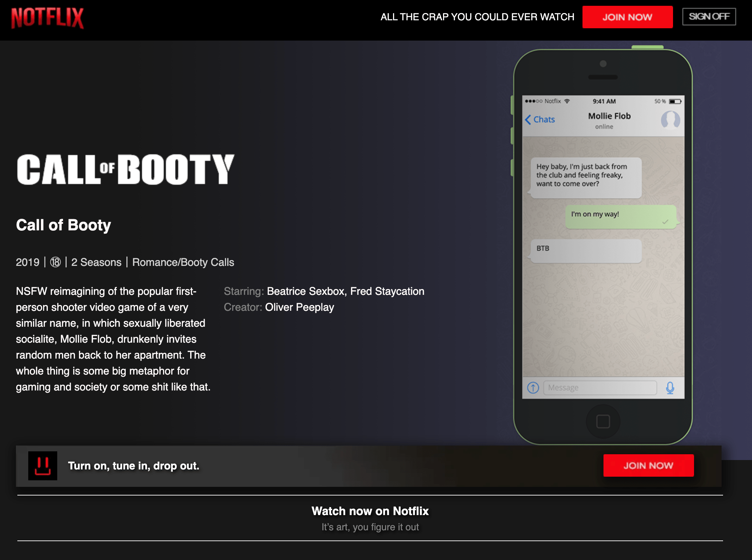Viewport: 752px width, 560px height.
Task: Tap the Chats back chevron
Action: tap(529, 120)
